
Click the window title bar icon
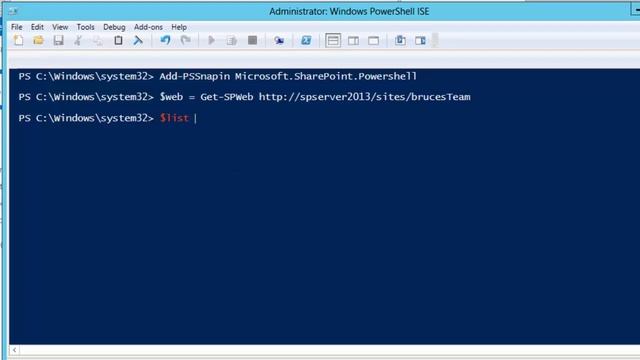click(x=13, y=11)
